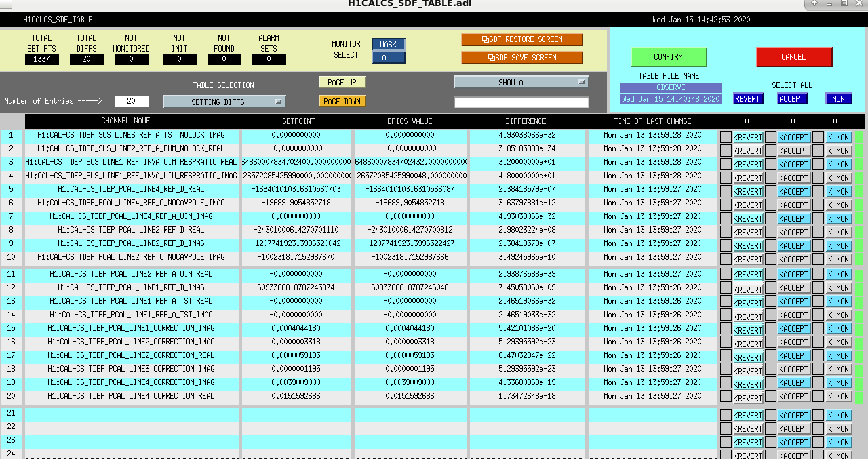868x459 pixels.
Task: Click difference value 7.45058060e-09 in row 12
Action: 526,287
